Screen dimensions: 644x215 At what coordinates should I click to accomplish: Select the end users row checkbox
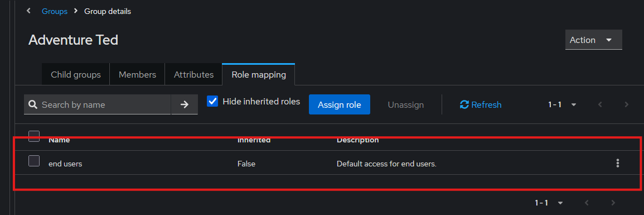(33, 161)
